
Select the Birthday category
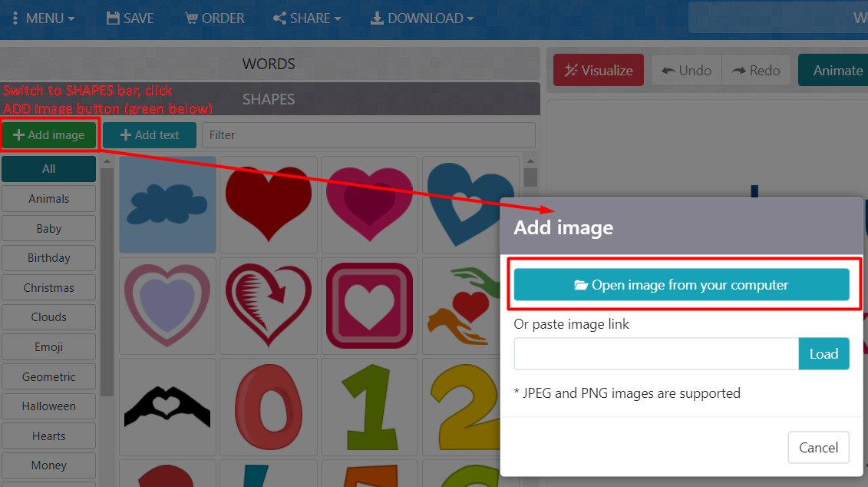pos(48,258)
